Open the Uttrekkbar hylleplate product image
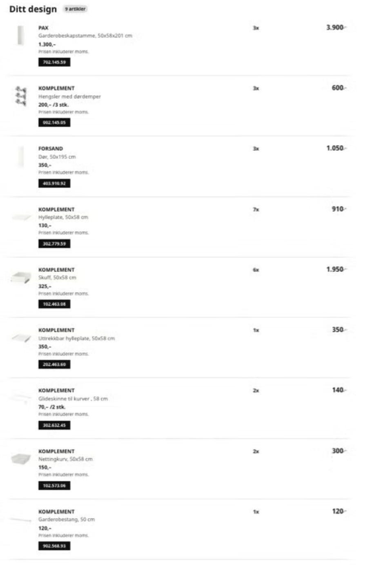392x565 pixels. (x=21, y=338)
